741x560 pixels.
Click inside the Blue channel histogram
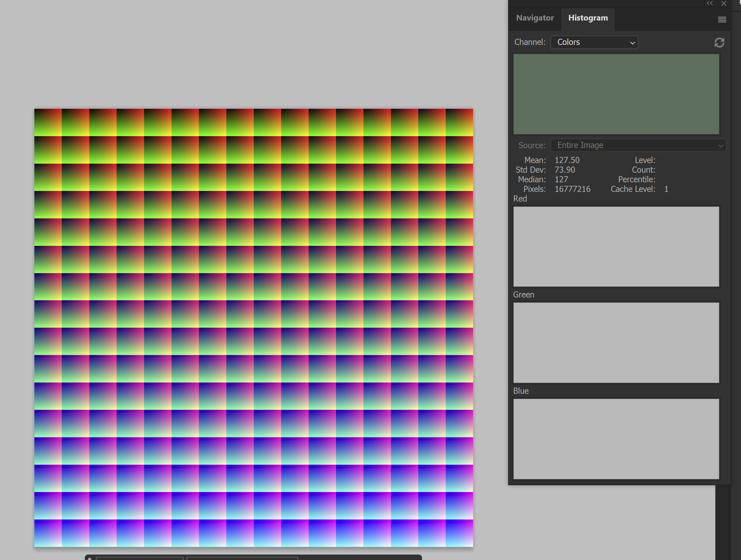point(616,438)
